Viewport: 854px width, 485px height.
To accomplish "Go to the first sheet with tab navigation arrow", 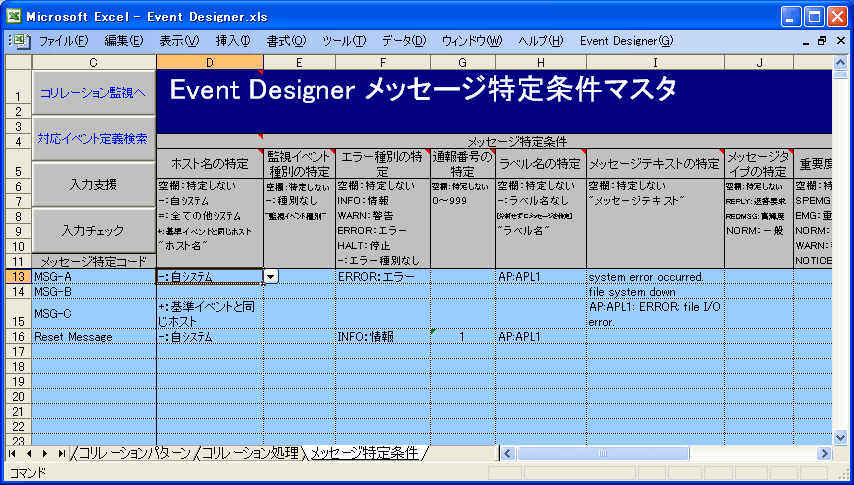I will pos(14,454).
